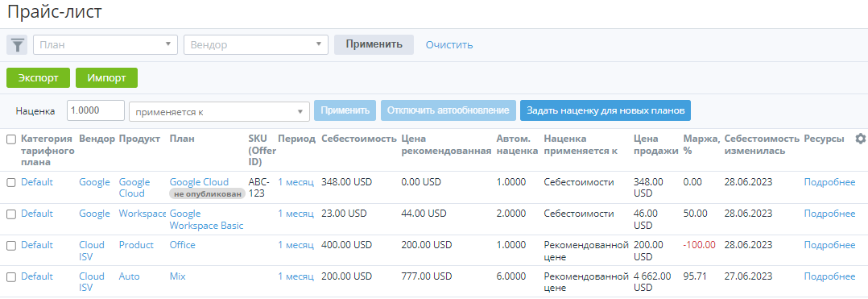Expand the План filter dropdown
868x299 pixels.
pyautogui.click(x=105, y=45)
